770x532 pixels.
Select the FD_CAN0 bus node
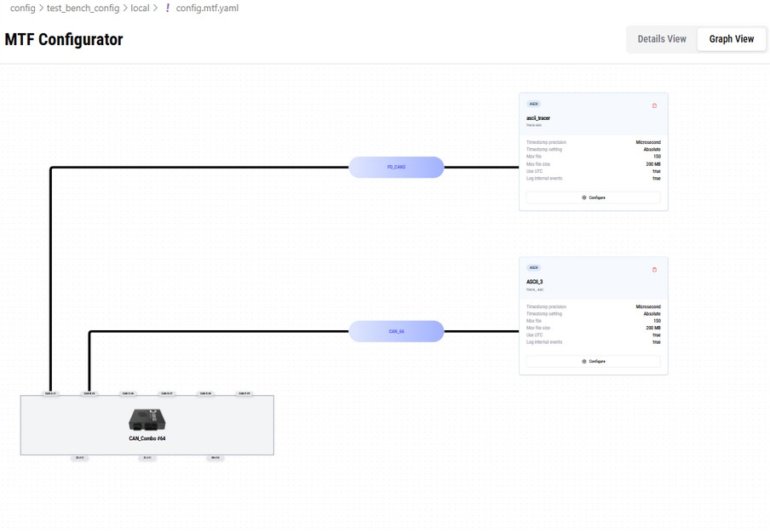[x=396, y=168]
